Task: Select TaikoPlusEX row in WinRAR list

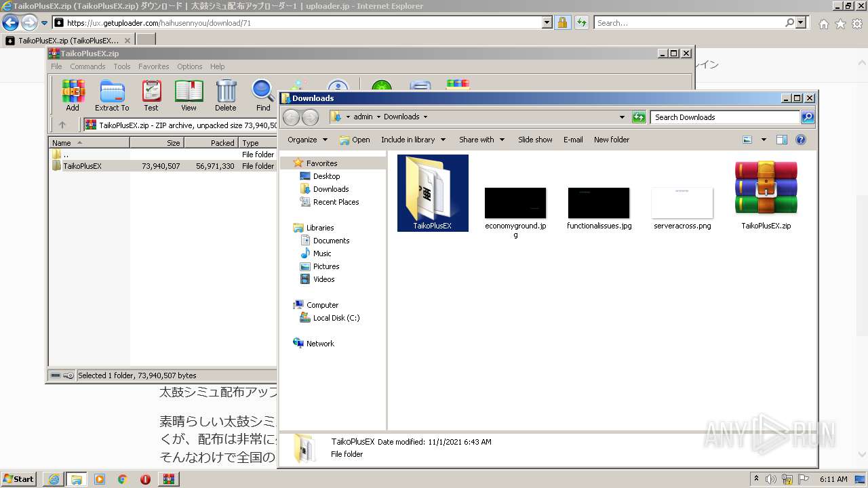Action: click(x=163, y=166)
